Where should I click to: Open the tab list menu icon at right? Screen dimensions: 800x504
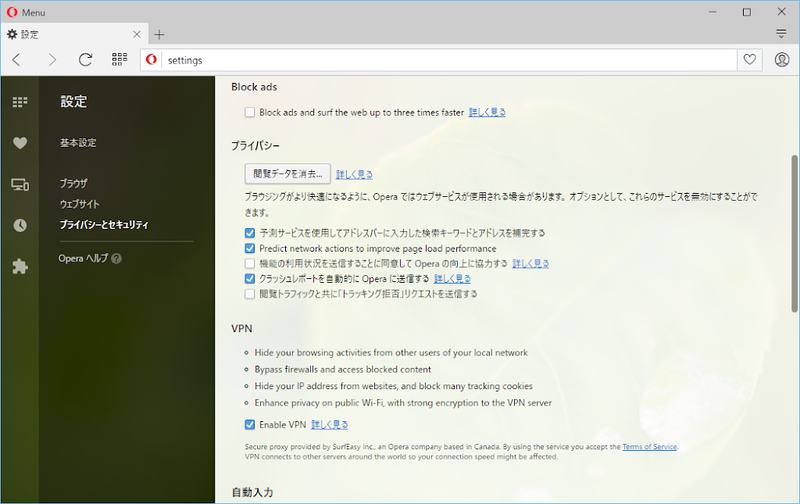pyautogui.click(x=781, y=34)
